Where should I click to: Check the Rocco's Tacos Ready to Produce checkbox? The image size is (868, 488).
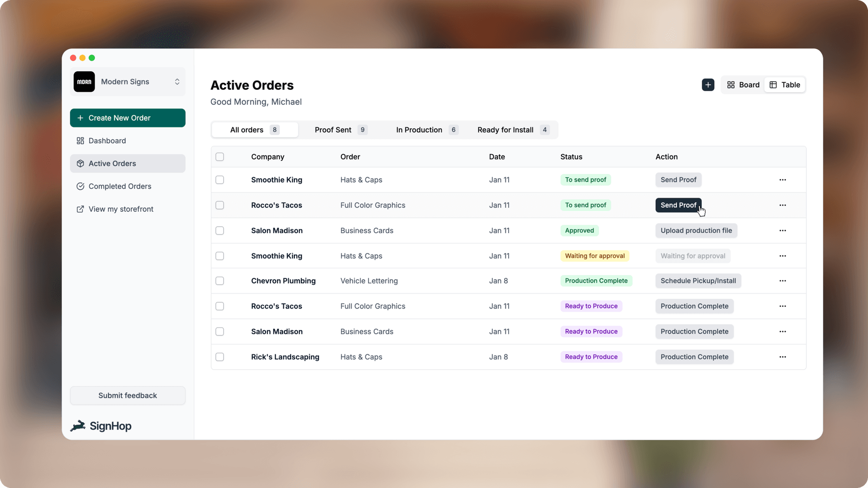[220, 306]
